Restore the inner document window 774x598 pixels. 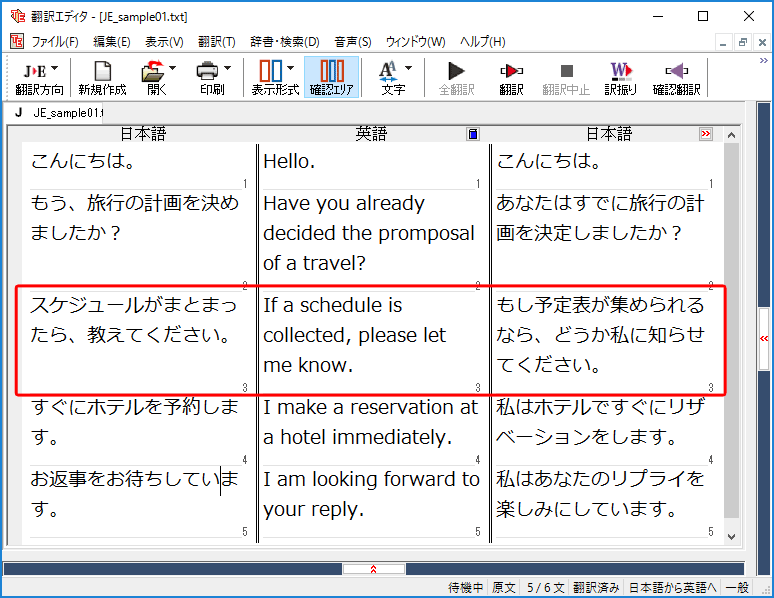click(742, 42)
